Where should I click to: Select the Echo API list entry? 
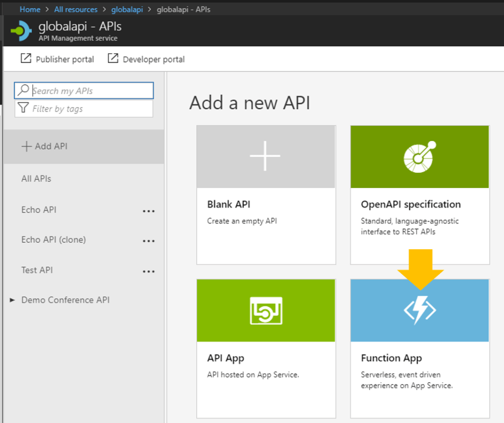tap(38, 210)
